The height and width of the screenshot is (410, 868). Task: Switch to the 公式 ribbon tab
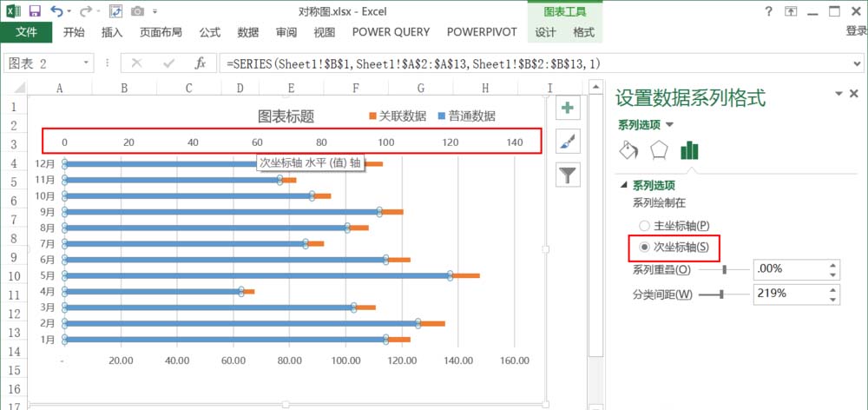[x=210, y=32]
